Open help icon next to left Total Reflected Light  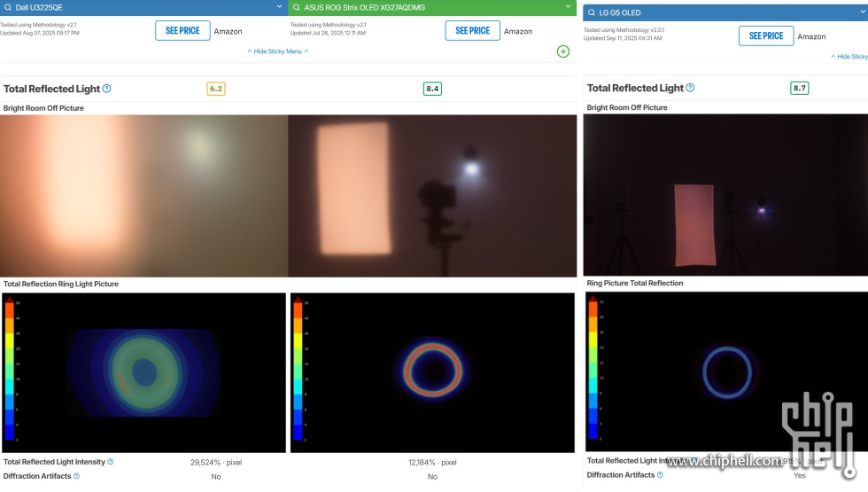[107, 89]
